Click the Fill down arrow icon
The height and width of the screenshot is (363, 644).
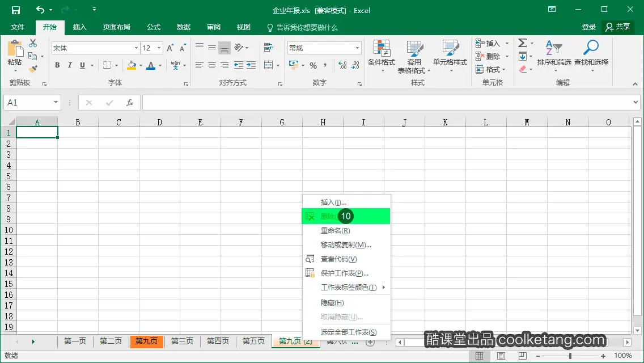(x=523, y=56)
